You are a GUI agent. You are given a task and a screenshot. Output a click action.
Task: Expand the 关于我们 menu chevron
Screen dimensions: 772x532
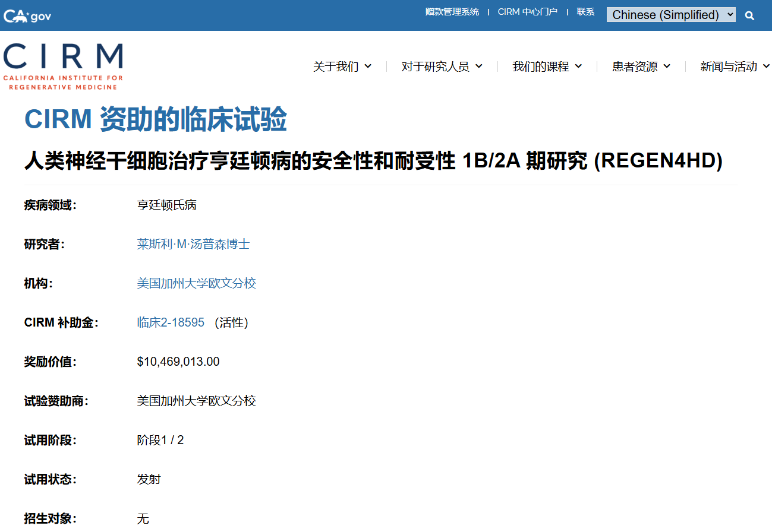pyautogui.click(x=368, y=66)
